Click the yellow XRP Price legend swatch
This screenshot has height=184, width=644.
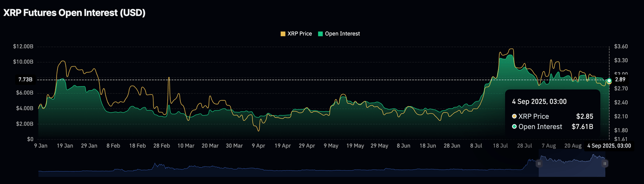[283, 33]
